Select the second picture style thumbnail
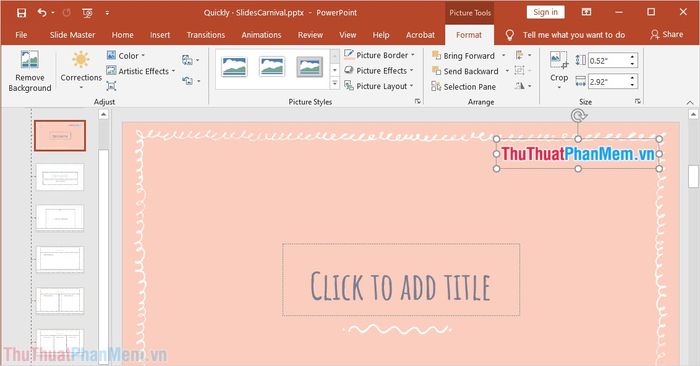The width and height of the screenshot is (700, 366). 272,67
